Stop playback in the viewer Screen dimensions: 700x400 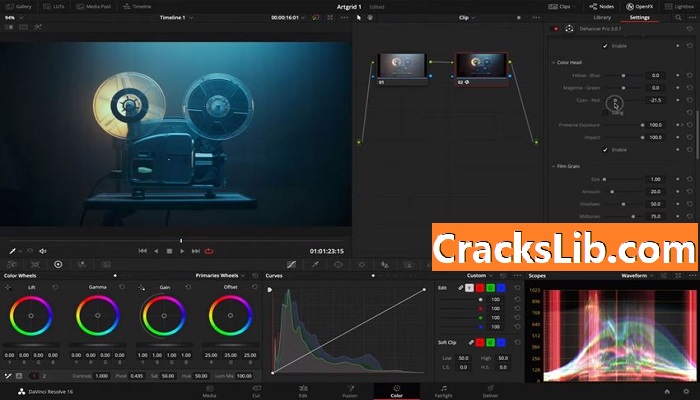coord(169,251)
